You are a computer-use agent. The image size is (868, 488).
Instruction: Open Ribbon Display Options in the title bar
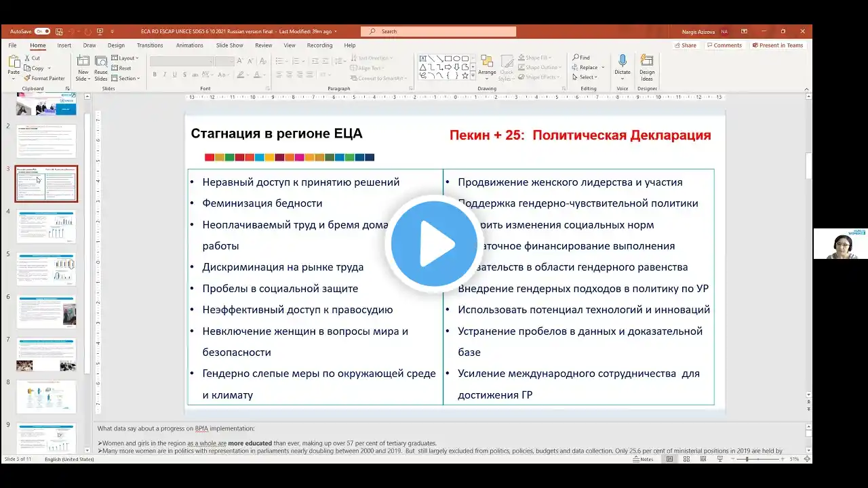pyautogui.click(x=744, y=31)
